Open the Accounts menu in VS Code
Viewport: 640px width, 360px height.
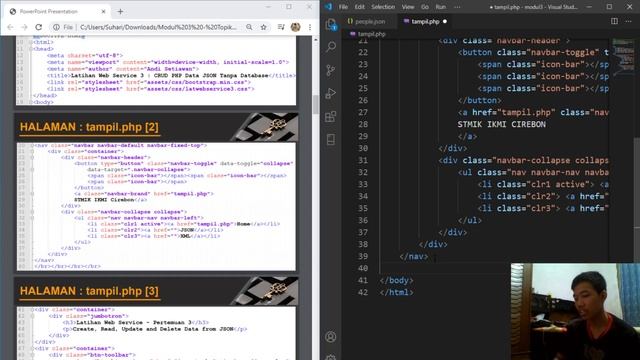pos(331,337)
